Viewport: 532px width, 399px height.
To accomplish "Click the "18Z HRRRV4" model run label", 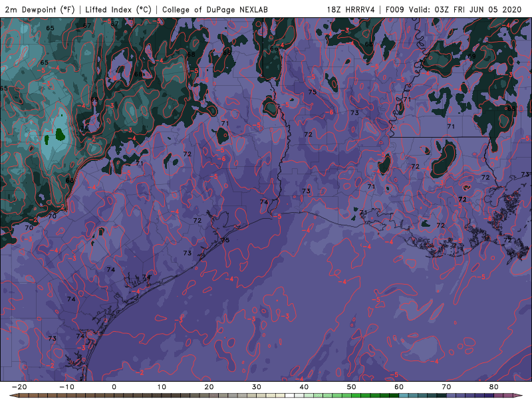I will coord(351,9).
